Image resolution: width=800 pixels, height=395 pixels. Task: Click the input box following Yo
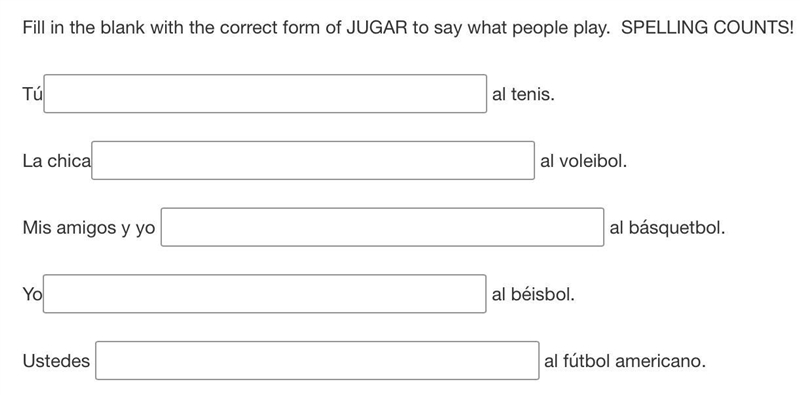pyautogui.click(x=265, y=294)
